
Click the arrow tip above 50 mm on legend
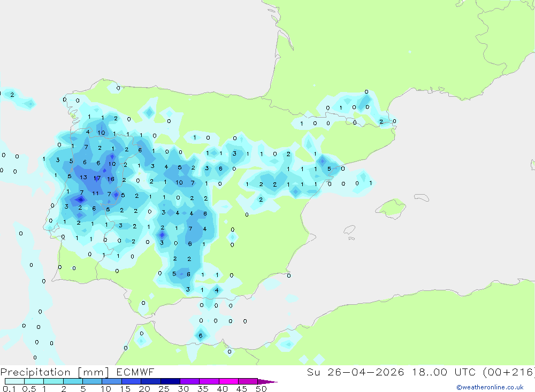click(x=268, y=381)
